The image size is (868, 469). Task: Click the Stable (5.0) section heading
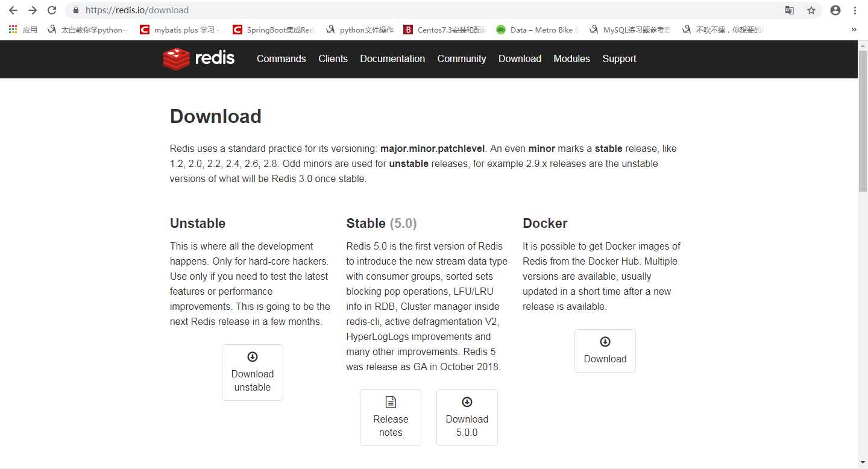point(382,223)
